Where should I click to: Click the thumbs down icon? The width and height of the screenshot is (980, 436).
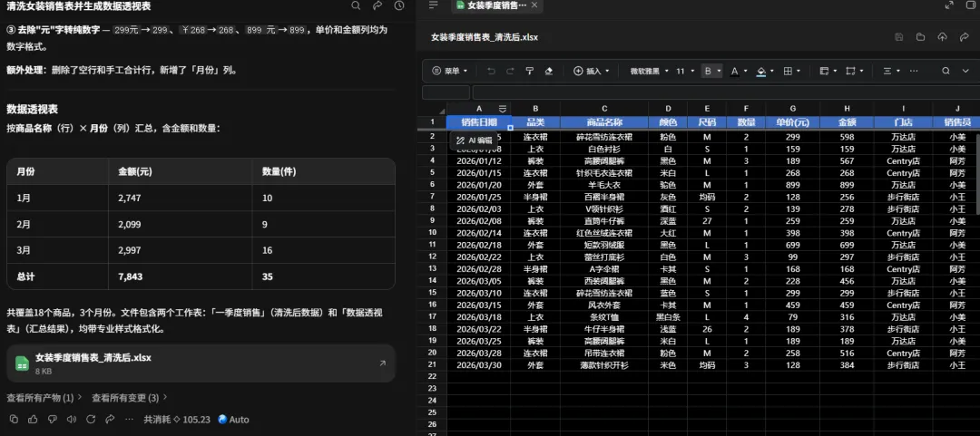point(53,419)
